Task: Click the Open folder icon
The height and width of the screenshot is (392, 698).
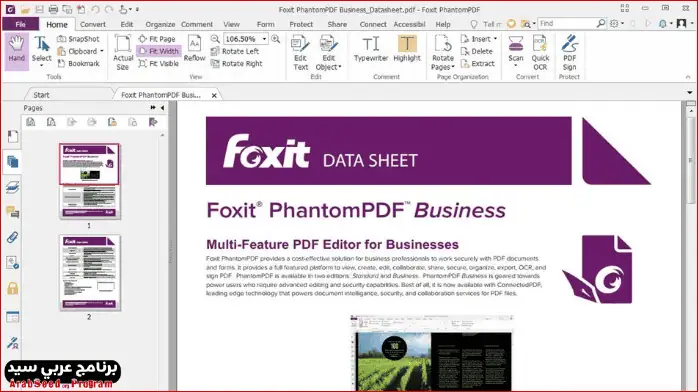Action: click(25, 9)
